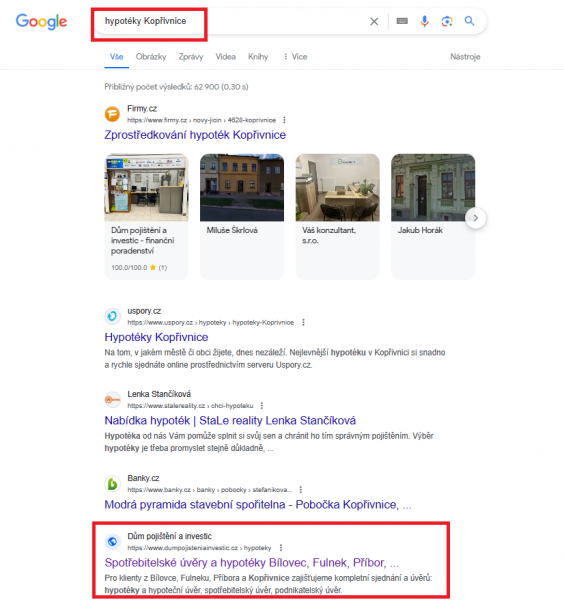Open options menu next to uspory.cz URL

[303, 322]
